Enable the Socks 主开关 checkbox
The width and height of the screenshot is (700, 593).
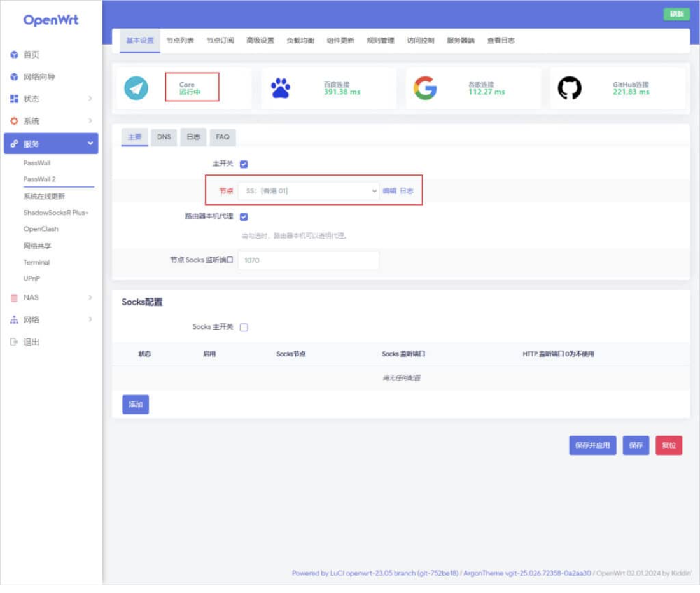244,328
